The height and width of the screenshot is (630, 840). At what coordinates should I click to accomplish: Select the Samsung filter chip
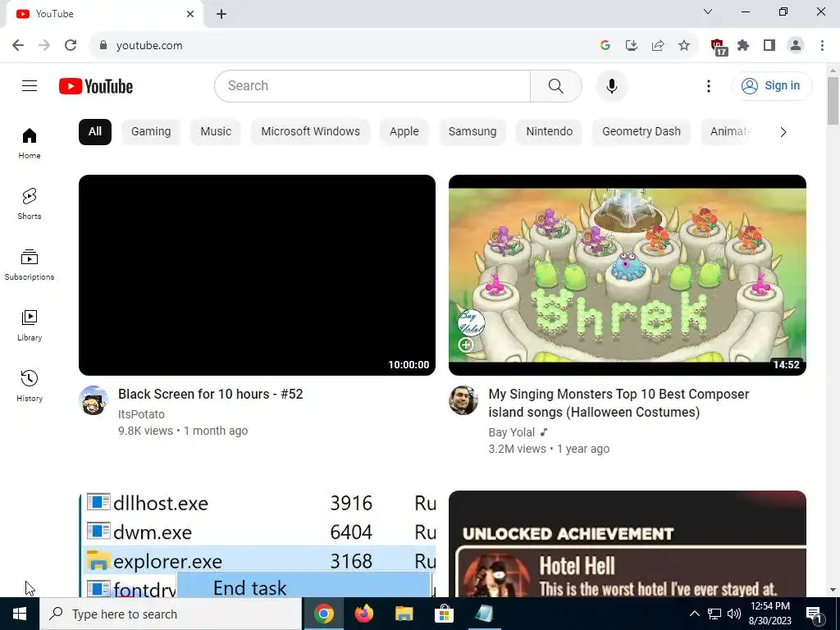pos(472,132)
